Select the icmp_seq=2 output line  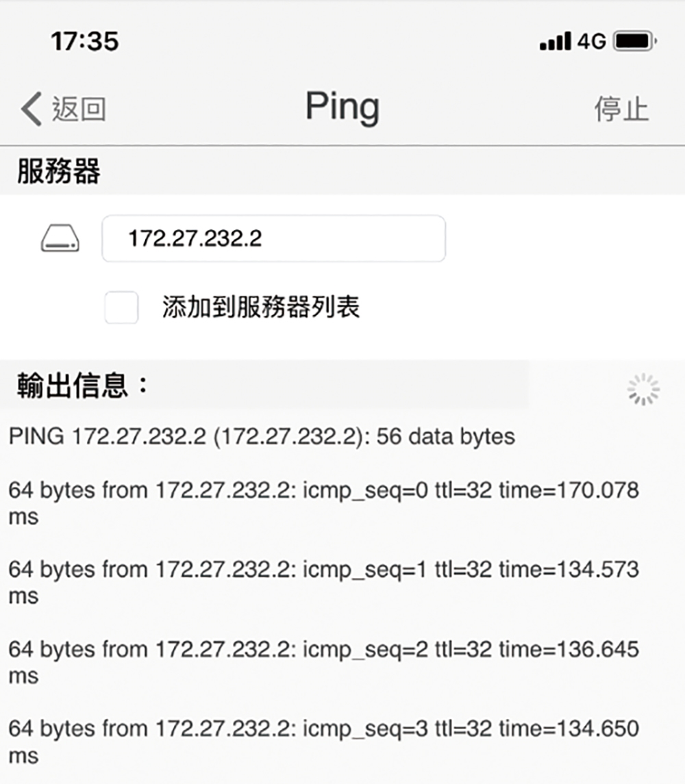324,663
